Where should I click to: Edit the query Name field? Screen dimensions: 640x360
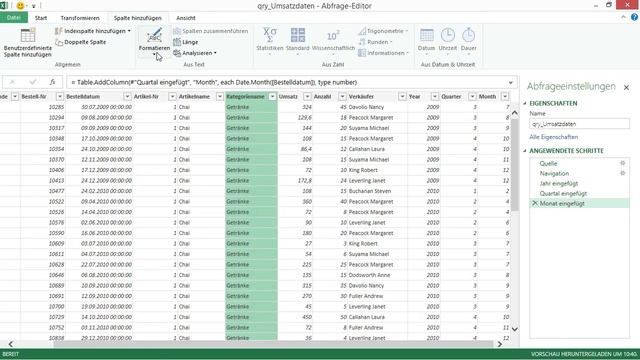click(x=579, y=124)
